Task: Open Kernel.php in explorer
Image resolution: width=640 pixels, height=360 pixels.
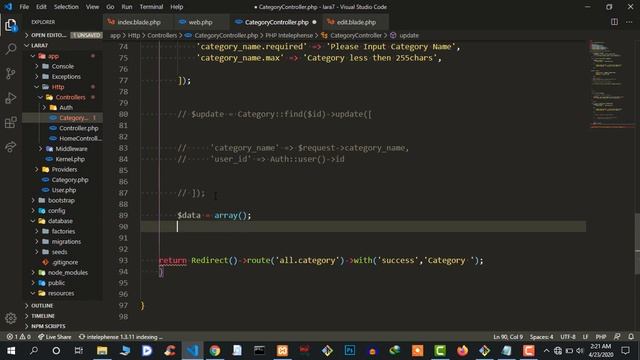Action: [70, 159]
